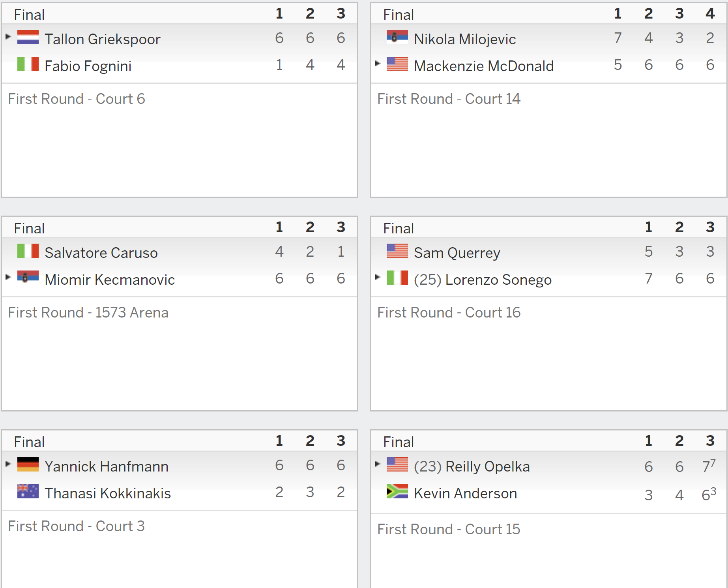Click the Serbia flag beside Nikola Milojevic
This screenshot has width=728, height=588.
tap(397, 37)
